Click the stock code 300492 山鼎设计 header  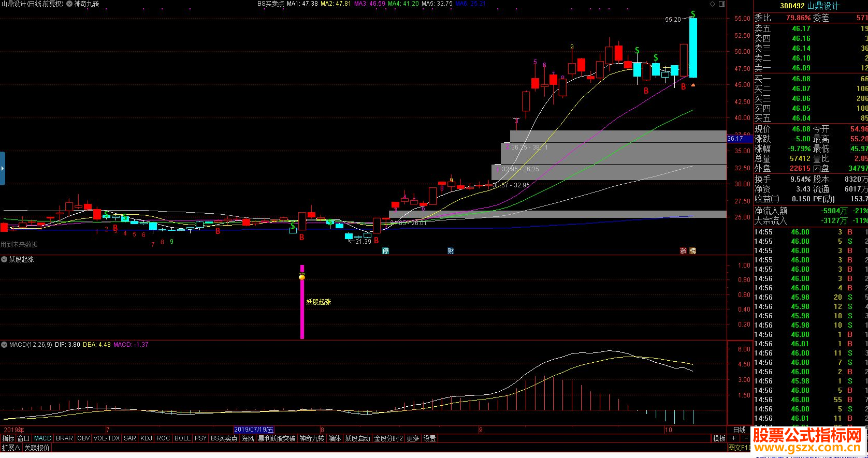809,6
